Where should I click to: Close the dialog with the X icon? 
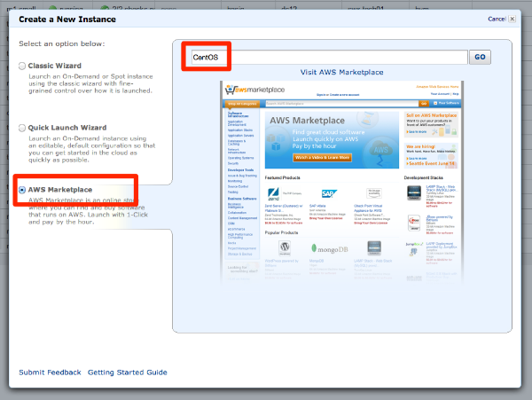point(512,19)
